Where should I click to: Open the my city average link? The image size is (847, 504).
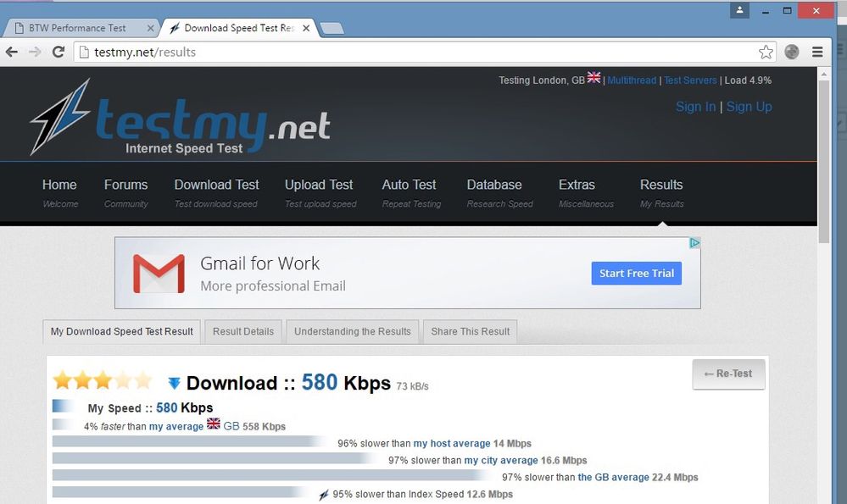pos(501,460)
